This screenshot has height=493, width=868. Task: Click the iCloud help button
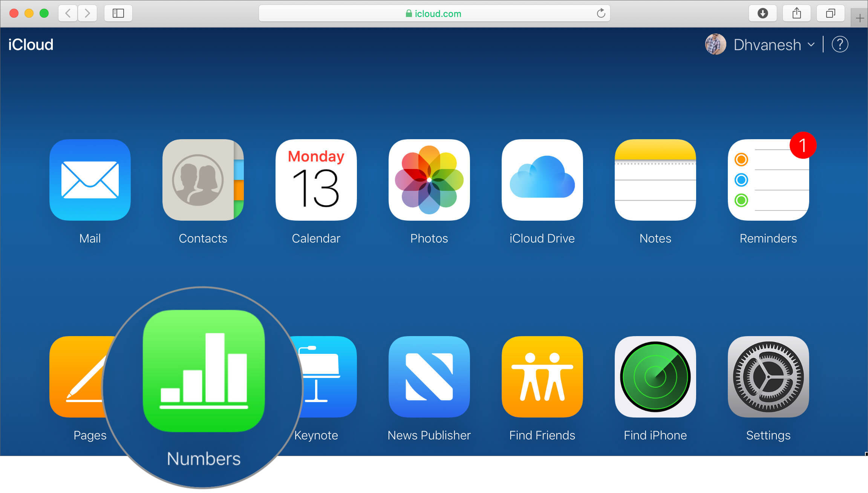840,45
